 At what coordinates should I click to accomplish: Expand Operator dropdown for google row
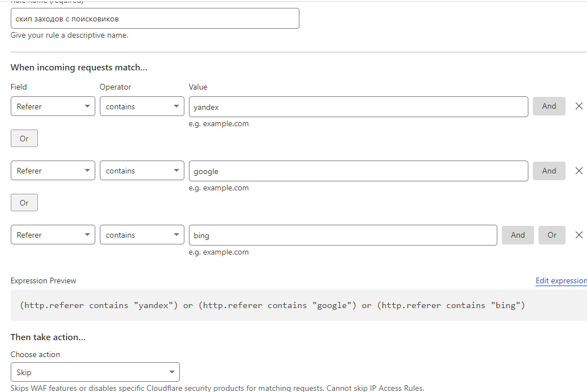pos(142,171)
